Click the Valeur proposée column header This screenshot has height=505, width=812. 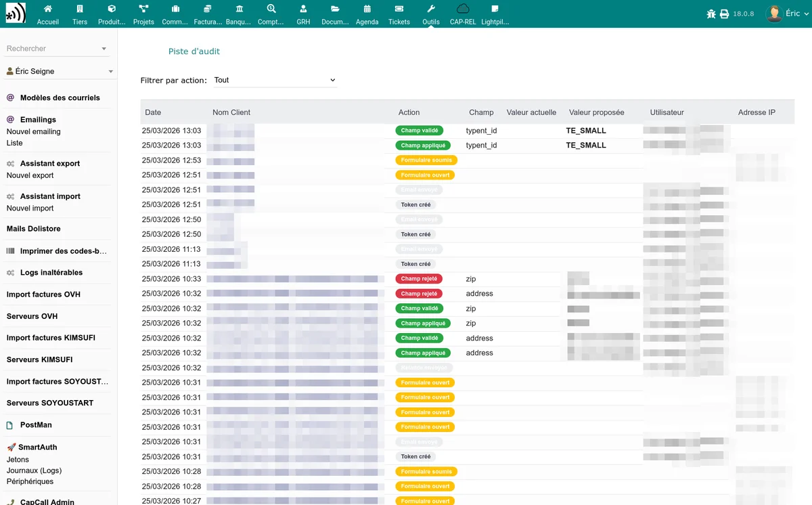[x=597, y=112]
